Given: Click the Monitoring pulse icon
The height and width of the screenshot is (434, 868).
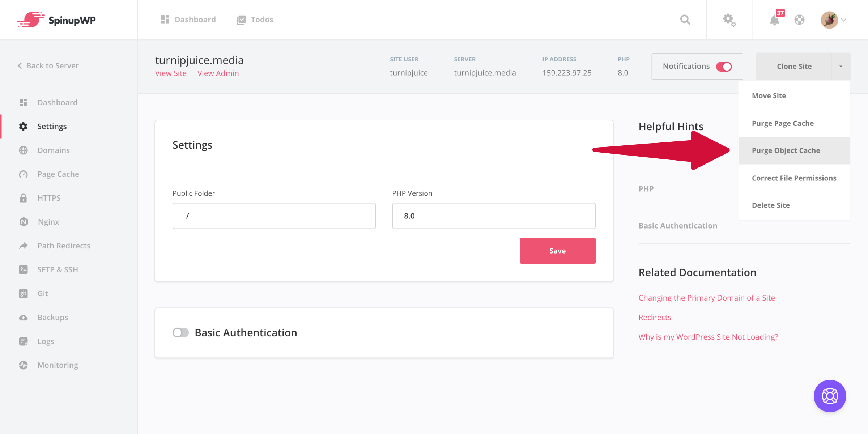Looking at the screenshot, I should (24, 365).
